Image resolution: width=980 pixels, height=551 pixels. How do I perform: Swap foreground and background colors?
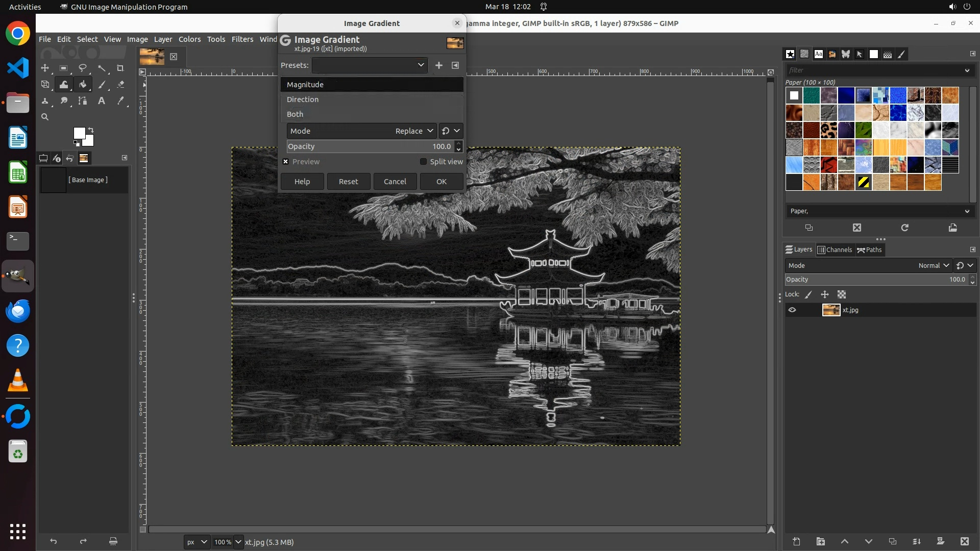point(91,130)
